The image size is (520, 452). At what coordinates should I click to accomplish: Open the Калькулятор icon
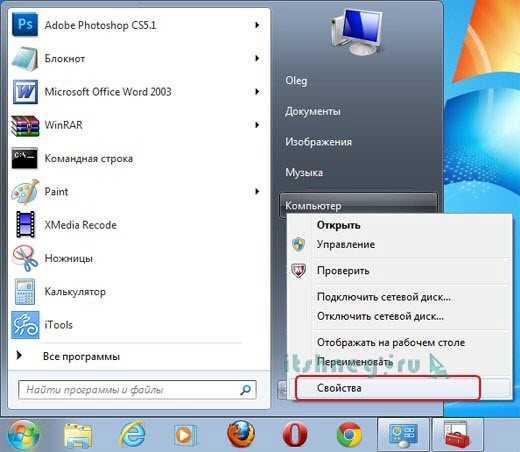[x=25, y=292]
